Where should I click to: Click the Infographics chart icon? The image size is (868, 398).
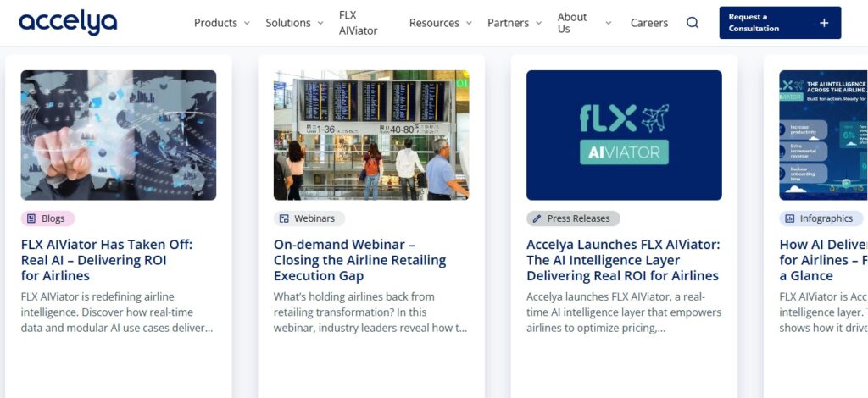[x=790, y=218]
